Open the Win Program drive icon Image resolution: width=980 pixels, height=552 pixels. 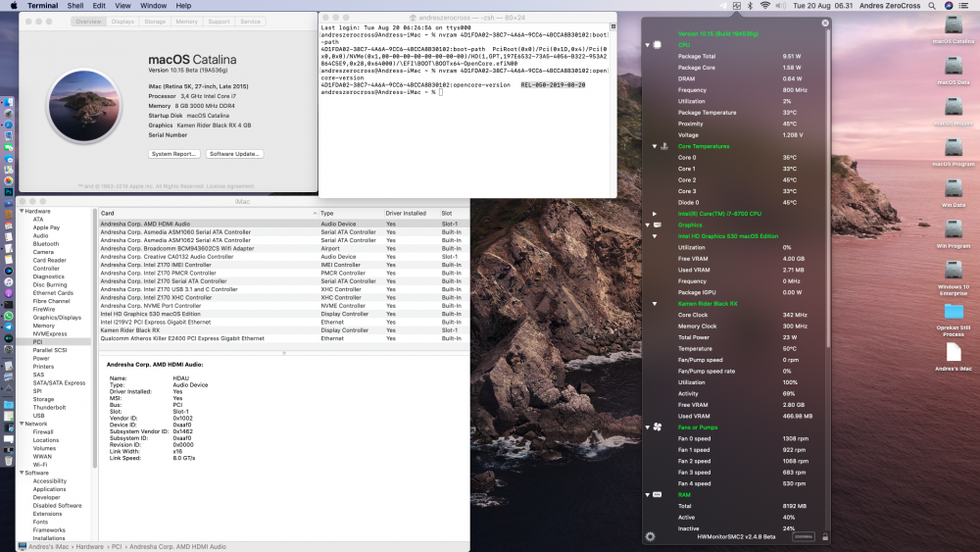pos(954,229)
